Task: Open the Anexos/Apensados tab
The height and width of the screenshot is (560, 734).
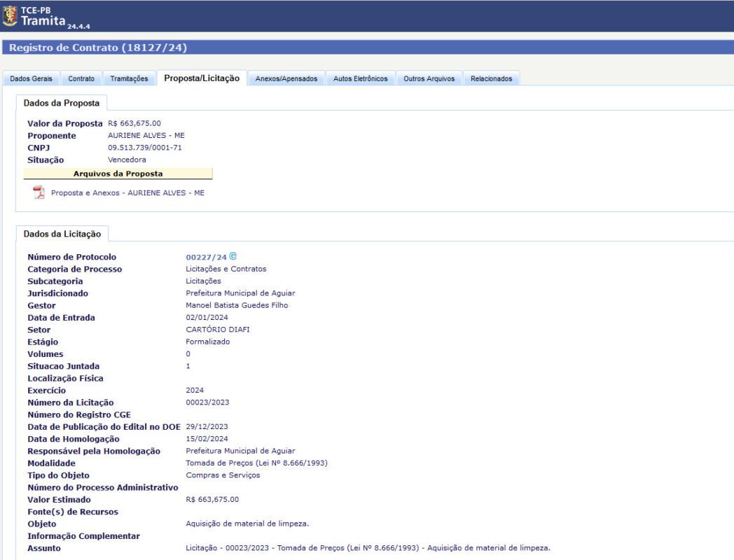Action: click(286, 78)
